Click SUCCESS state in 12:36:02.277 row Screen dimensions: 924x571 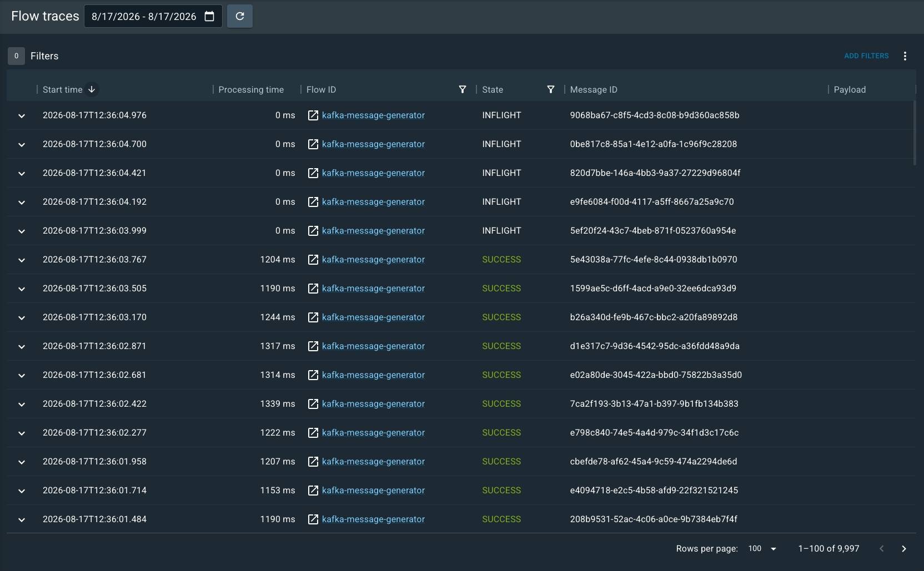coord(501,433)
